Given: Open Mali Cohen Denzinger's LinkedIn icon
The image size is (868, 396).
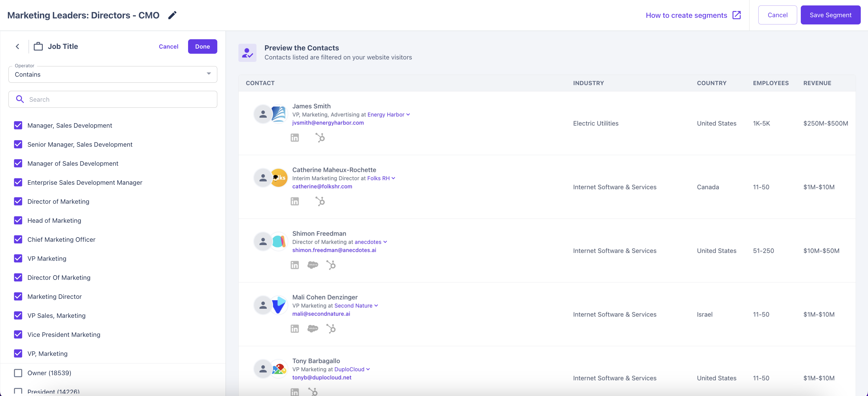Looking at the screenshot, I should click(x=294, y=329).
